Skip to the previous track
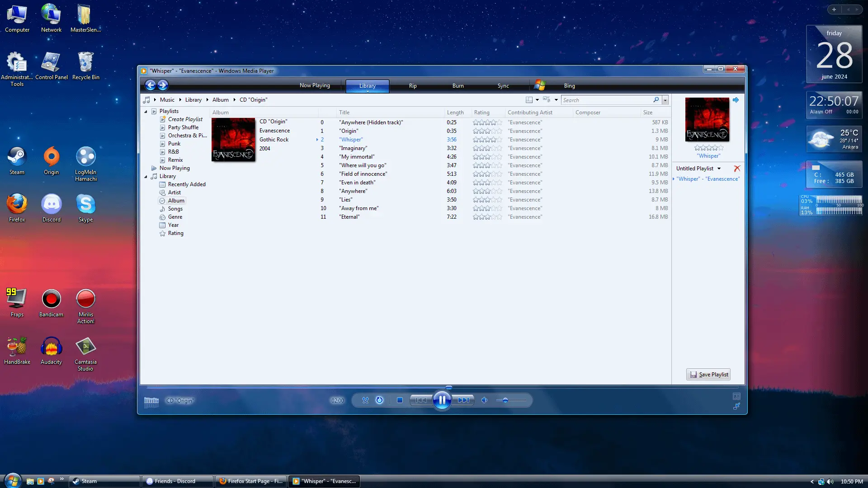 tap(421, 400)
